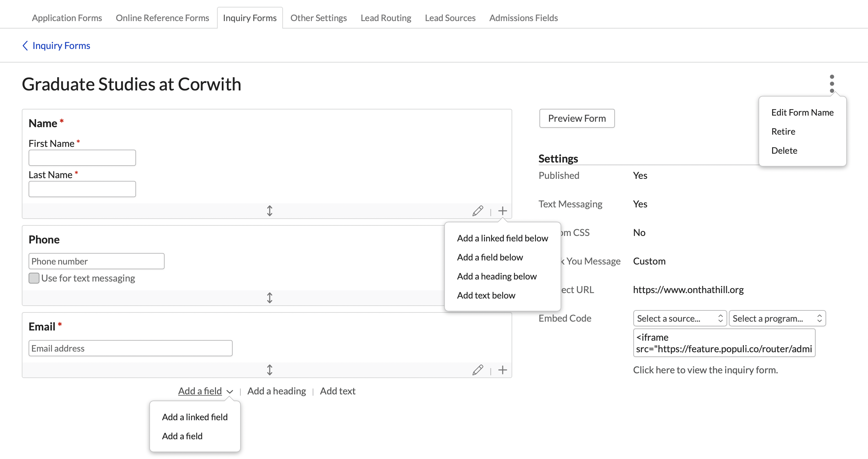The height and width of the screenshot is (459, 868).
Task: Select Delete from the form menu
Action: coord(784,150)
